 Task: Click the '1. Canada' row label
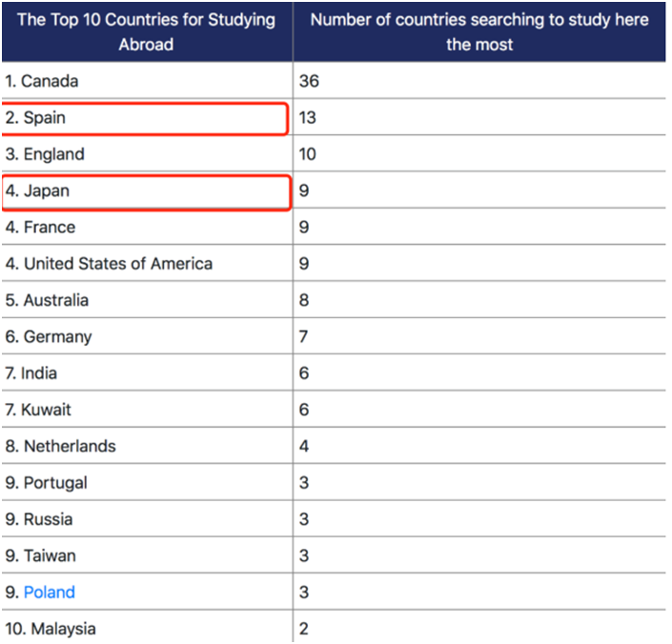pos(42,82)
